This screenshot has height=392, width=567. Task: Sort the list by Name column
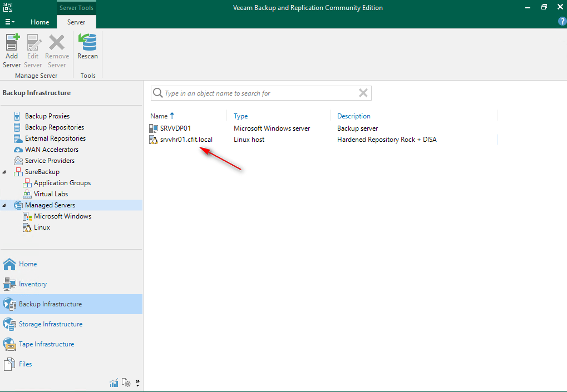click(159, 116)
